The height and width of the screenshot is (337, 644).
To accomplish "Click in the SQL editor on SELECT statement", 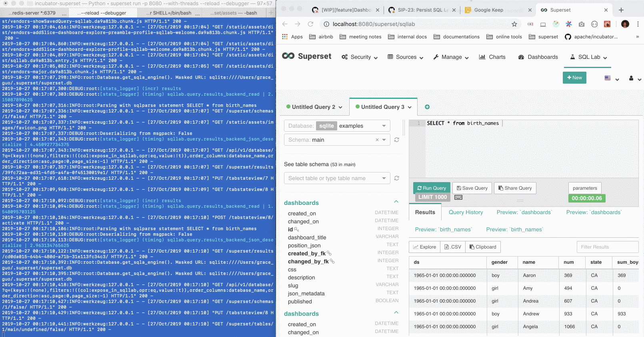I will coord(463,123).
